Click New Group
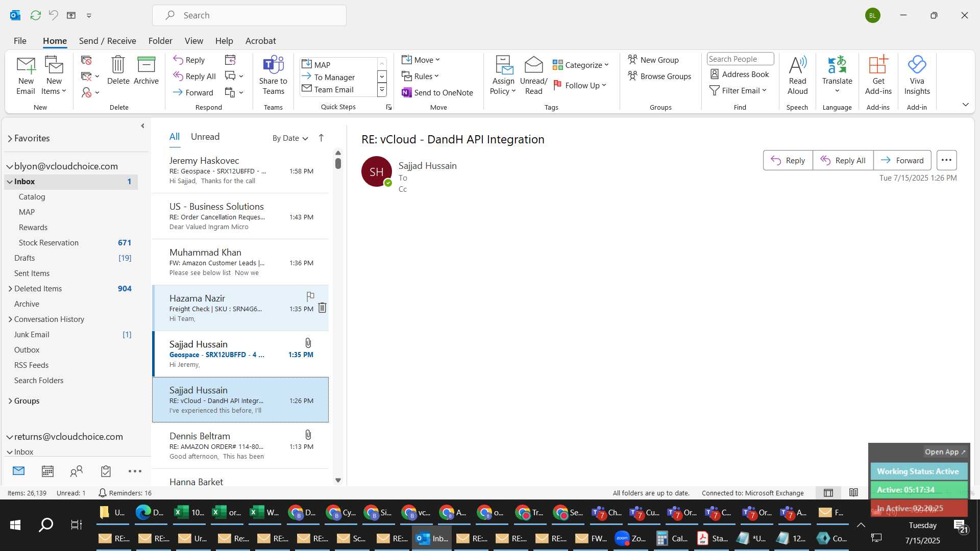The height and width of the screenshot is (551, 980). click(x=653, y=60)
